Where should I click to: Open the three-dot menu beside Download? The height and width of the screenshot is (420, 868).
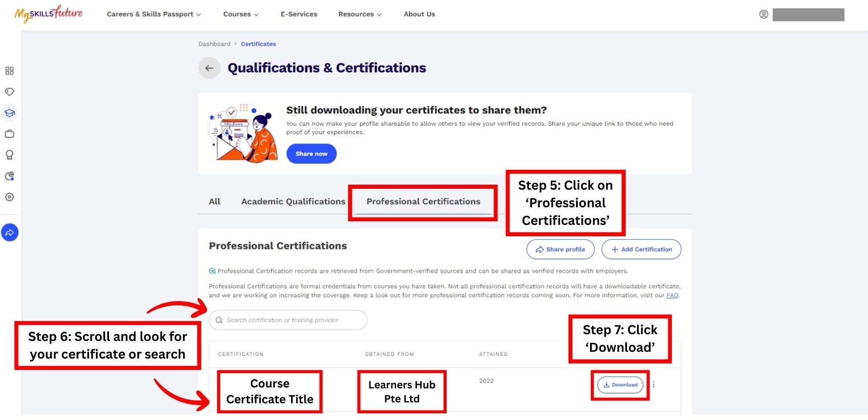[x=654, y=384]
